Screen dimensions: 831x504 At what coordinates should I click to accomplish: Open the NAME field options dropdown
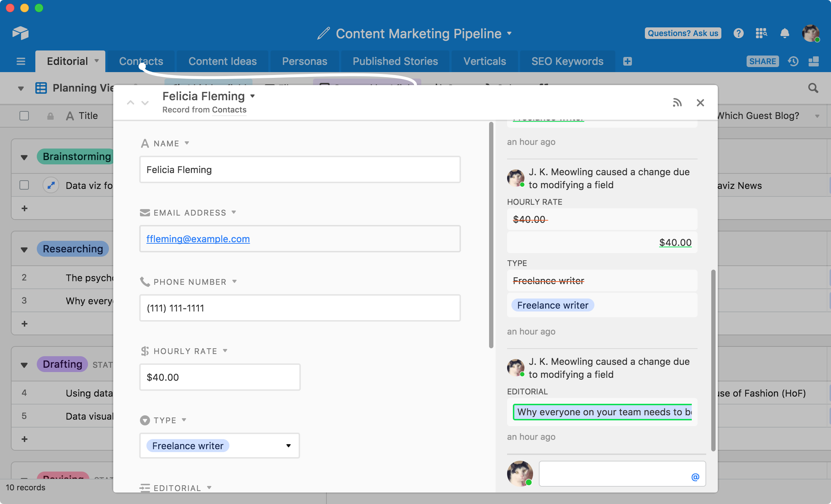tap(187, 143)
